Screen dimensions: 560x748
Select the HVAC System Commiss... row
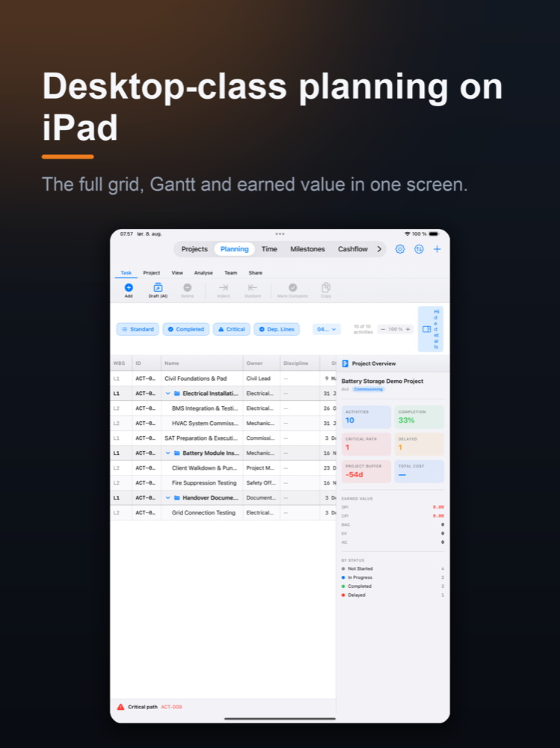(224, 423)
